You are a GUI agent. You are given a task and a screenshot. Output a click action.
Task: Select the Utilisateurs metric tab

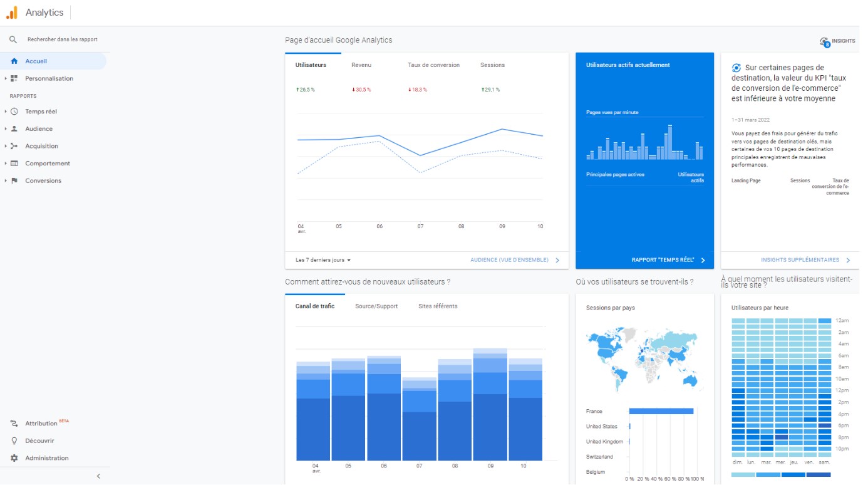tap(311, 65)
